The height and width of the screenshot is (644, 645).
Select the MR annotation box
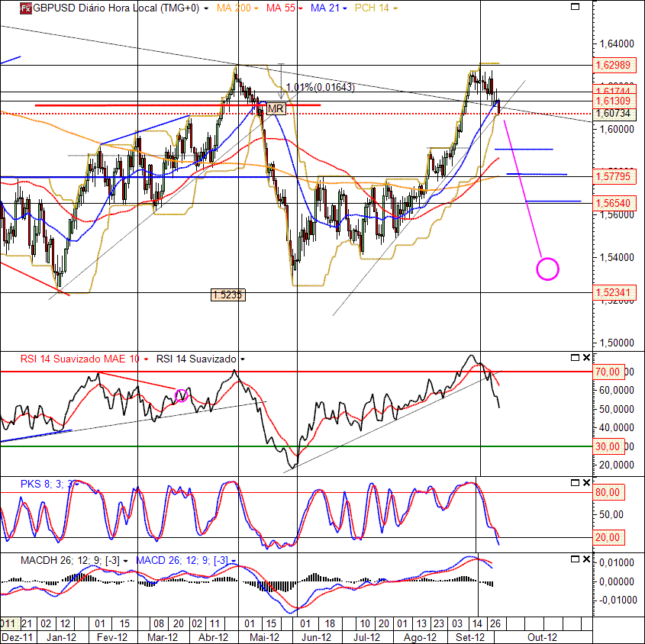[x=276, y=109]
